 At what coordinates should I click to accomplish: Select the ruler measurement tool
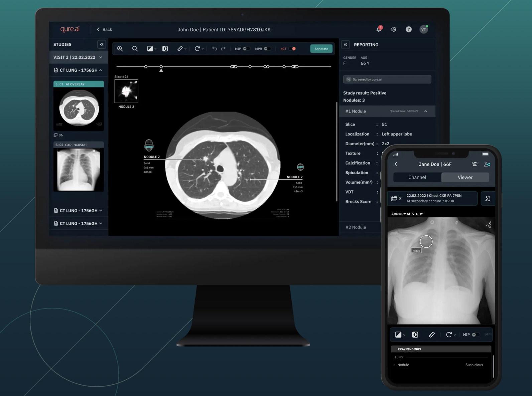(180, 49)
